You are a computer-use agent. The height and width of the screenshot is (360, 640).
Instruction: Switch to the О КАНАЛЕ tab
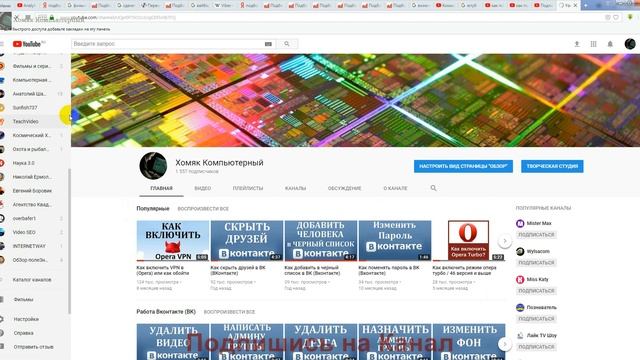[x=395, y=188]
